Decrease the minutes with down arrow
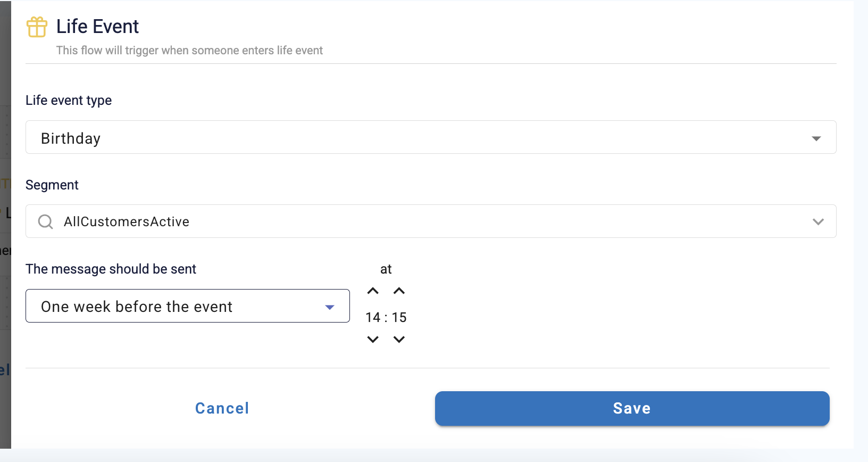868x462 pixels. coord(399,339)
